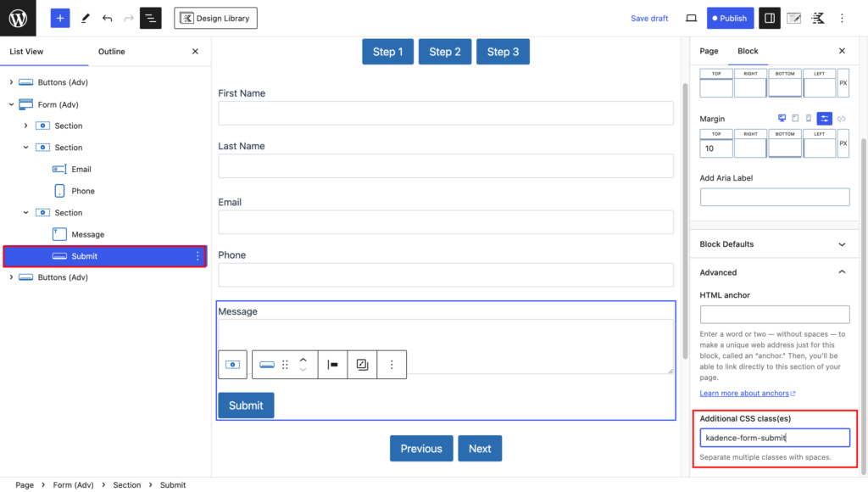Click the drag handle dots in the Submit toolbar

(x=285, y=365)
